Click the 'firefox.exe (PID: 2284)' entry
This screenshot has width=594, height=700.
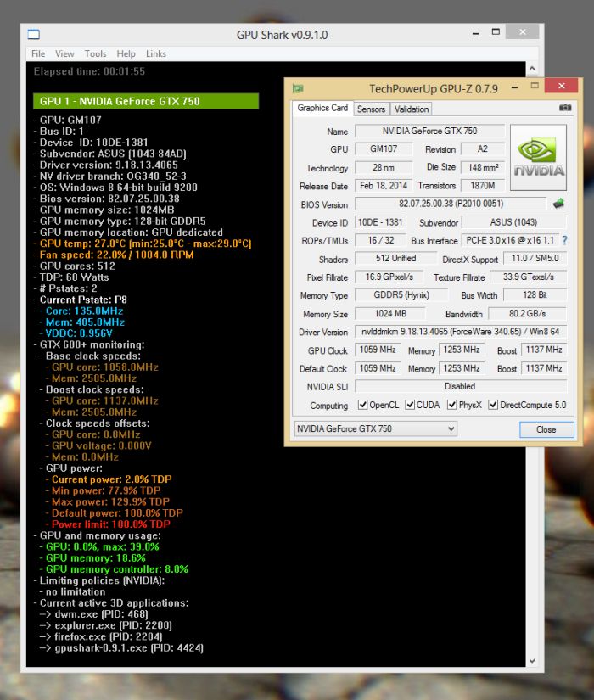[x=101, y=636]
